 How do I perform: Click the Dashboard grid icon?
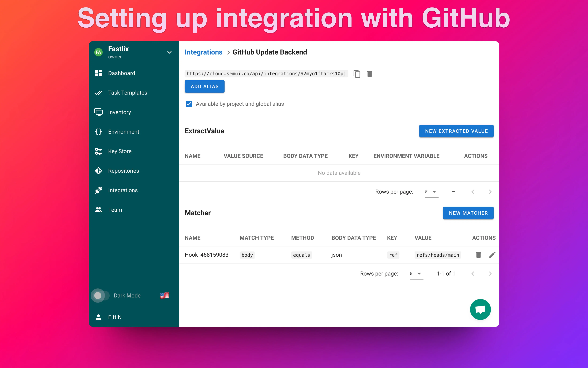98,73
